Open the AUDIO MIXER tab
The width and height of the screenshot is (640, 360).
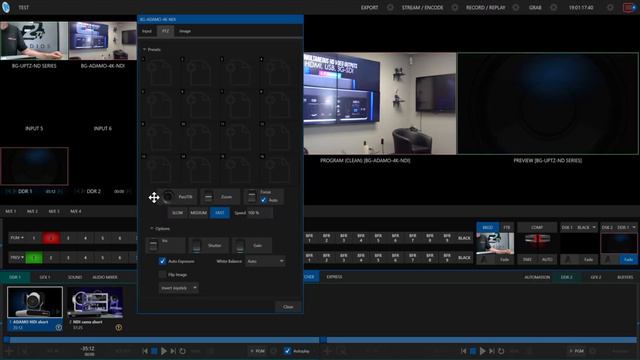(x=105, y=277)
